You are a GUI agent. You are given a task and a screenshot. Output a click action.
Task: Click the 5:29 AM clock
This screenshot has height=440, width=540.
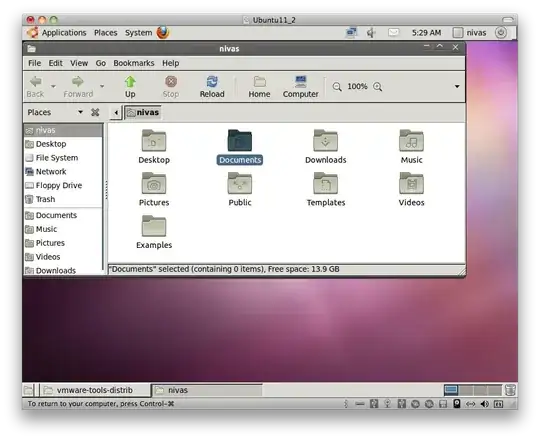click(x=426, y=33)
